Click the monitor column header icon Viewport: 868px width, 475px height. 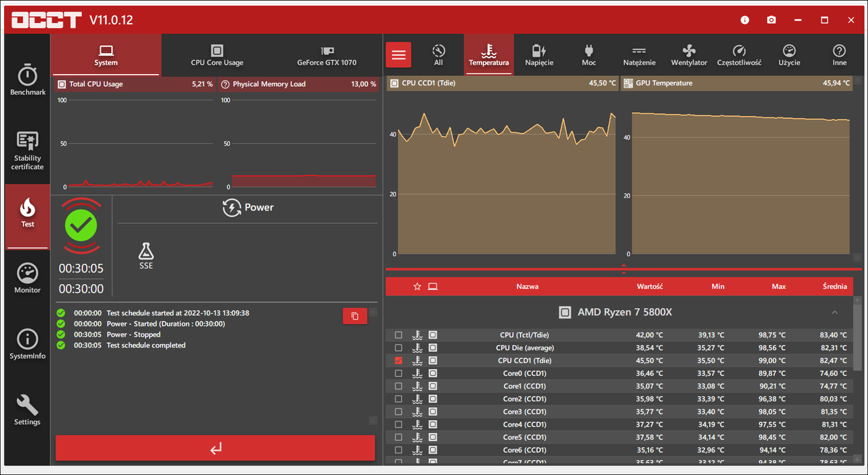click(x=433, y=286)
